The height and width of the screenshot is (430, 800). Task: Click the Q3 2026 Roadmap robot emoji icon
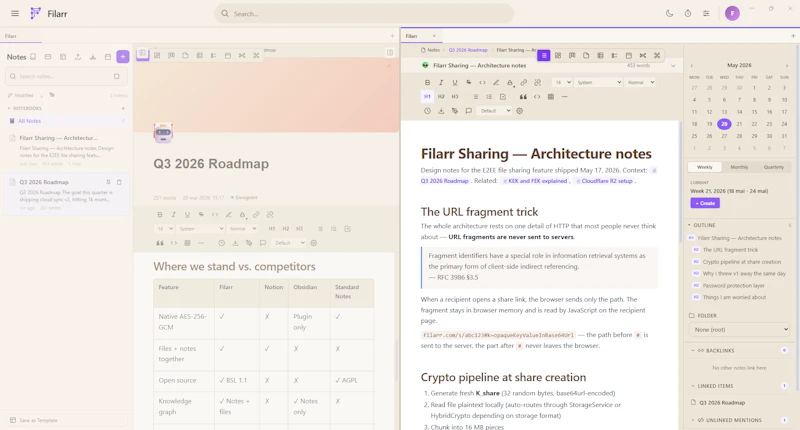[x=163, y=133]
